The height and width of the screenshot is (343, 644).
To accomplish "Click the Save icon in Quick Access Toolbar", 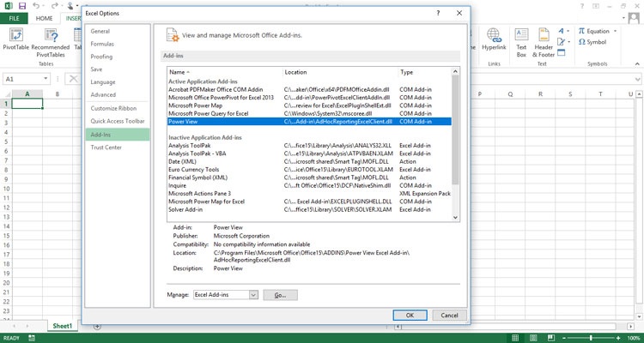I will click(22, 6).
